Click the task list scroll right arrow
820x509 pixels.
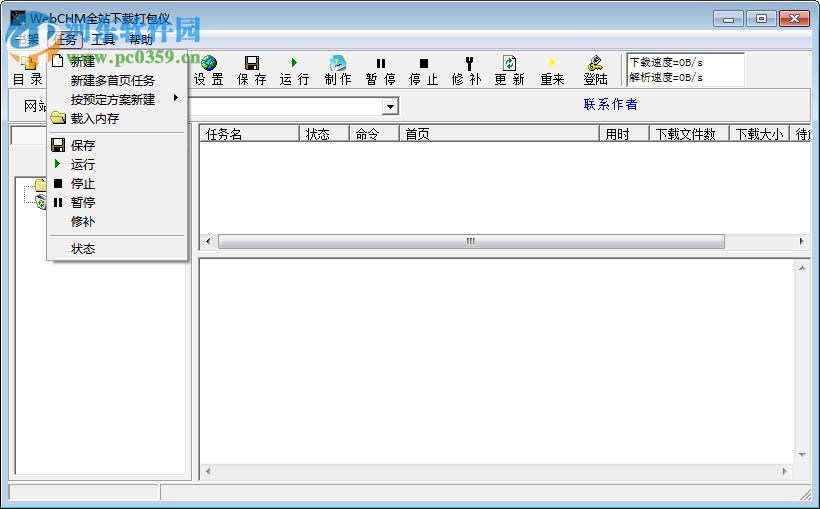(x=801, y=241)
